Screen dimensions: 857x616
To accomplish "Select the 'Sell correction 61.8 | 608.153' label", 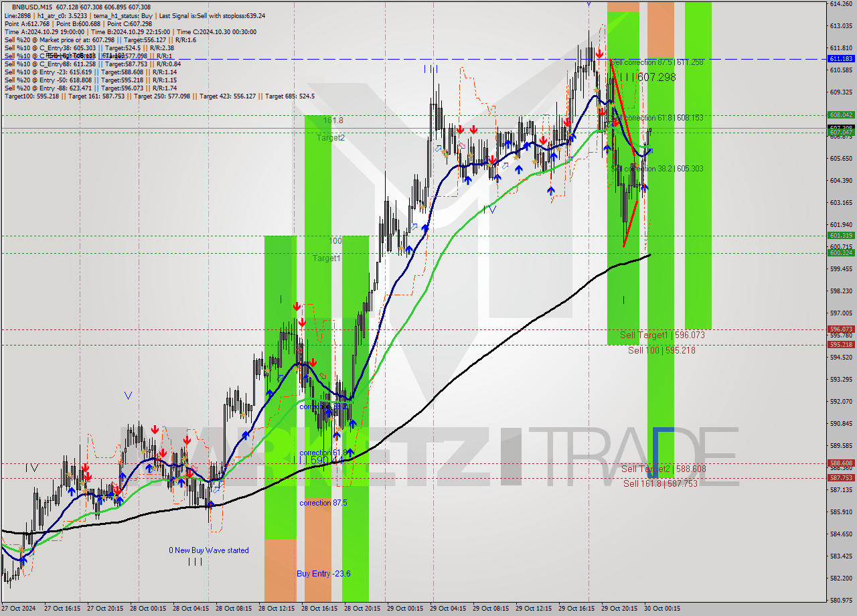I will click(657, 117).
